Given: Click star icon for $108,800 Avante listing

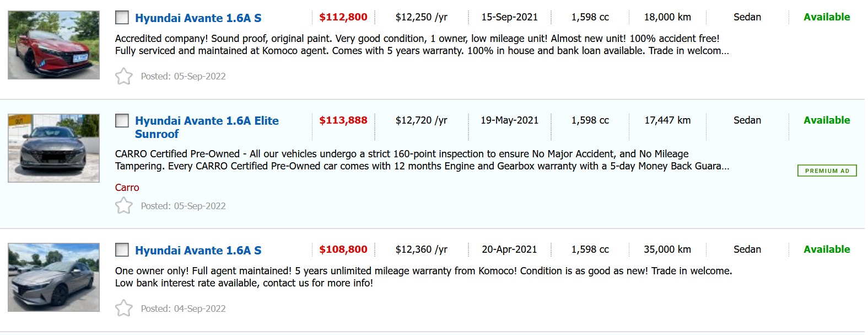Looking at the screenshot, I should pyautogui.click(x=124, y=308).
